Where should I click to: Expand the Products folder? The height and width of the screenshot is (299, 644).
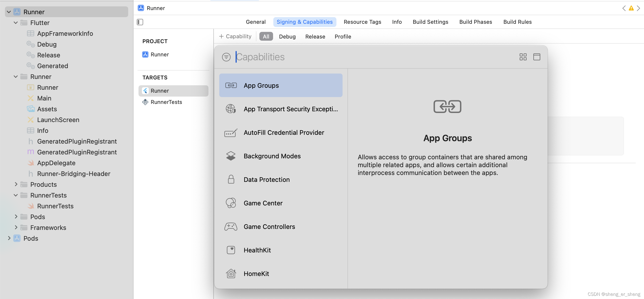15,185
